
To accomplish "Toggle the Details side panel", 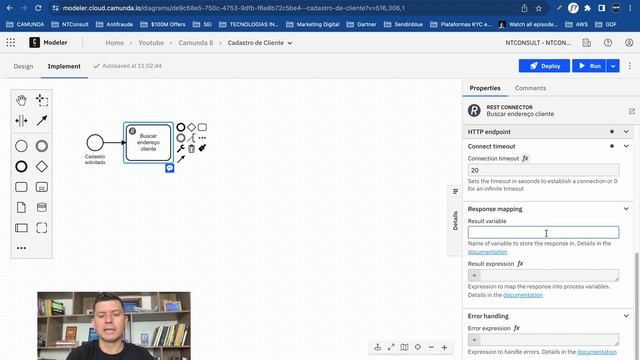I will coord(455,220).
